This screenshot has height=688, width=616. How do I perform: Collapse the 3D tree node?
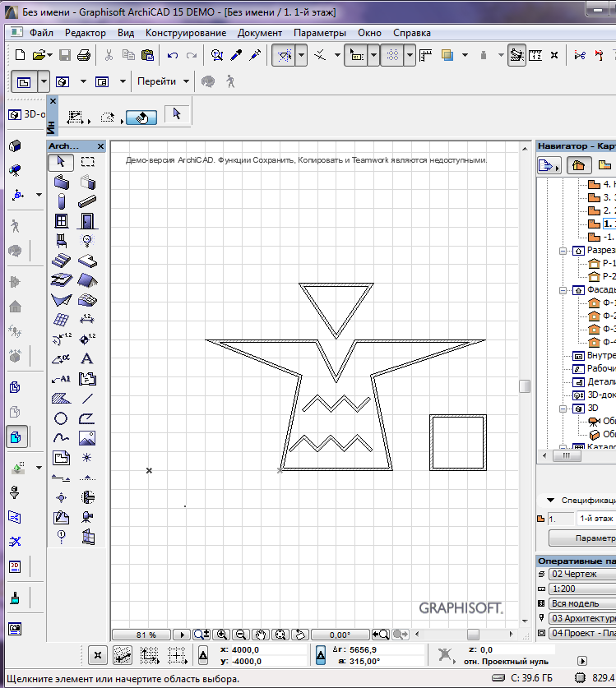tap(563, 409)
